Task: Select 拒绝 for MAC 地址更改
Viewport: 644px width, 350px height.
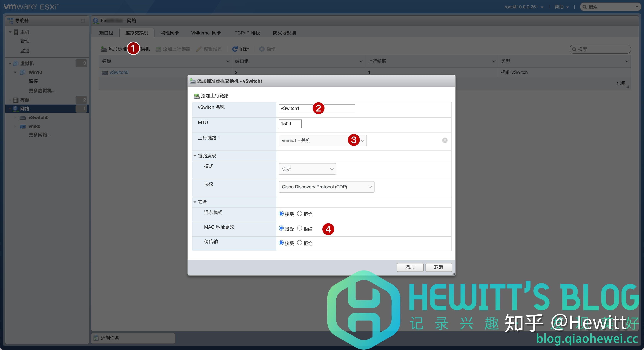Action: 299,228
